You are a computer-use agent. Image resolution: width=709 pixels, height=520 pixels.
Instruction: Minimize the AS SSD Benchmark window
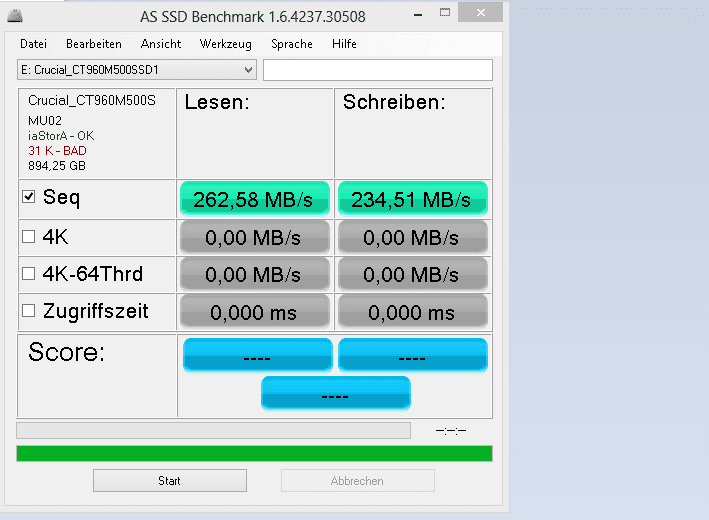point(418,14)
